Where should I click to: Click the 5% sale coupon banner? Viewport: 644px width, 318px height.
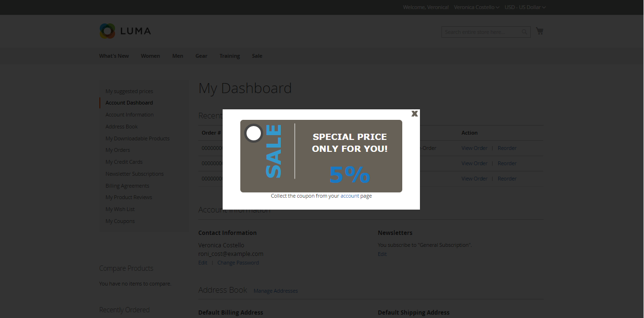[321, 156]
